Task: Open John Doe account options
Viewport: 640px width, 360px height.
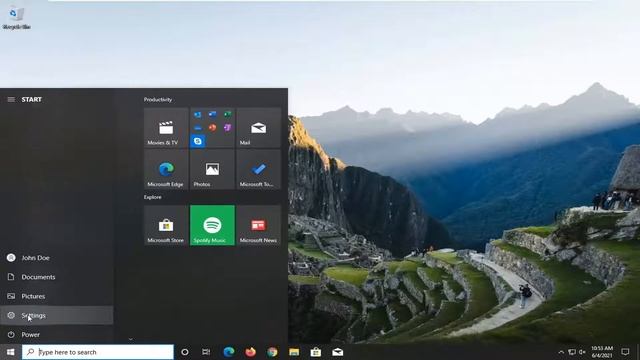Action: click(x=57, y=258)
